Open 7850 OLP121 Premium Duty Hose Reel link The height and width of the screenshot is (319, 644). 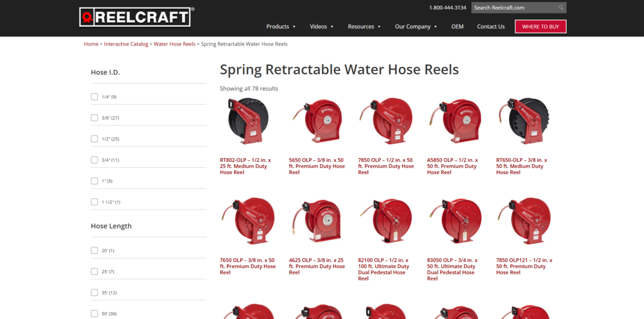pyautogui.click(x=524, y=266)
